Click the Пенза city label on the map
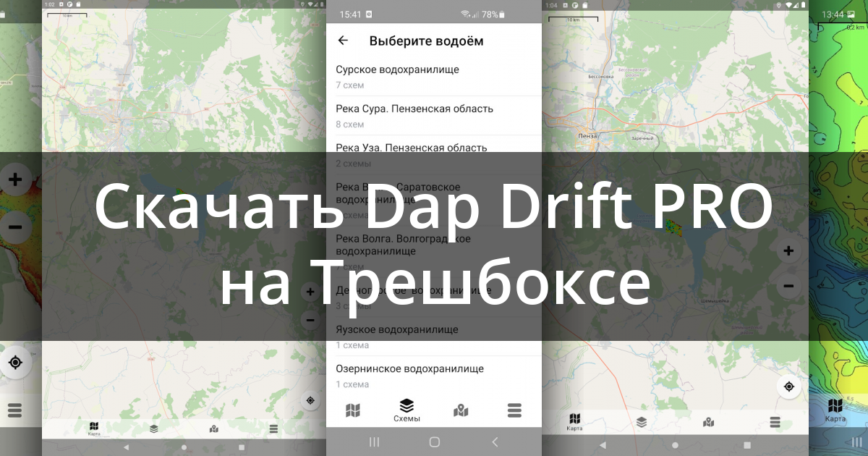 pyautogui.click(x=588, y=135)
